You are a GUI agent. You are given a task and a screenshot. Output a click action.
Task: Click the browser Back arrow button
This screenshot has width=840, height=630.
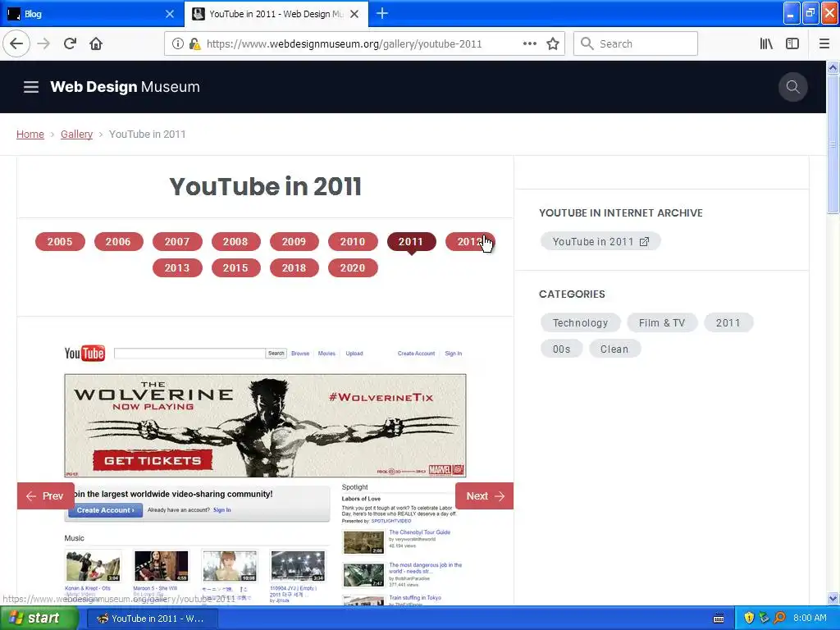(x=16, y=43)
